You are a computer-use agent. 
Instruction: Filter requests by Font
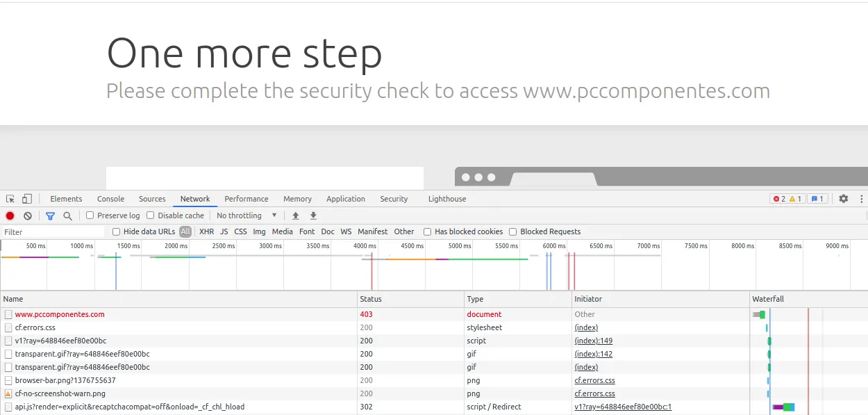(307, 231)
